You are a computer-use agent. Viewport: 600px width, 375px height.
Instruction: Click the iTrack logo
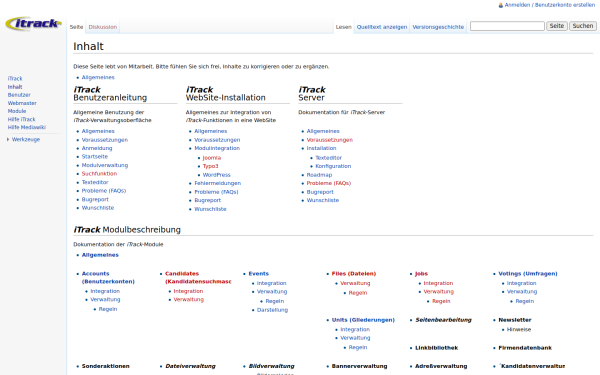click(33, 24)
